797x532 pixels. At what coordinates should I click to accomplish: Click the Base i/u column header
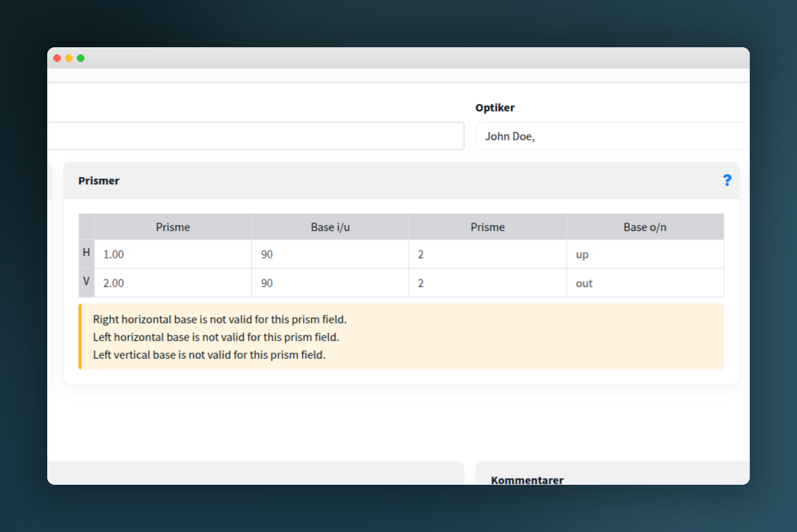(330, 227)
